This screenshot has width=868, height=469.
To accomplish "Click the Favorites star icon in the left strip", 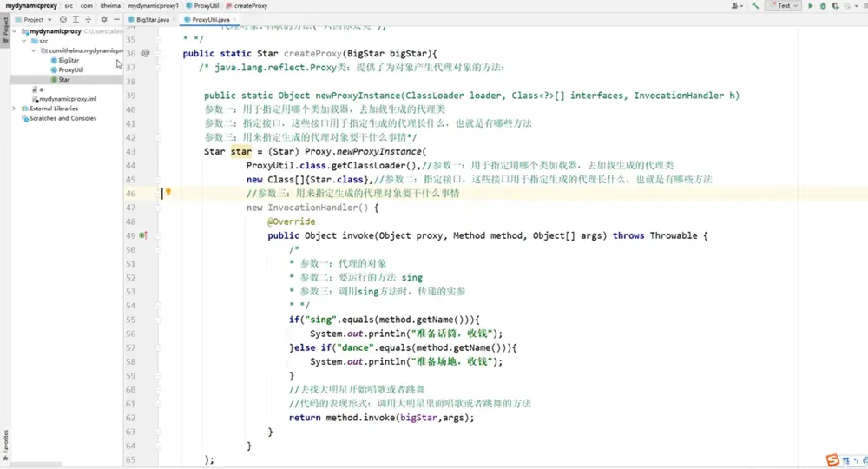I will [5, 458].
